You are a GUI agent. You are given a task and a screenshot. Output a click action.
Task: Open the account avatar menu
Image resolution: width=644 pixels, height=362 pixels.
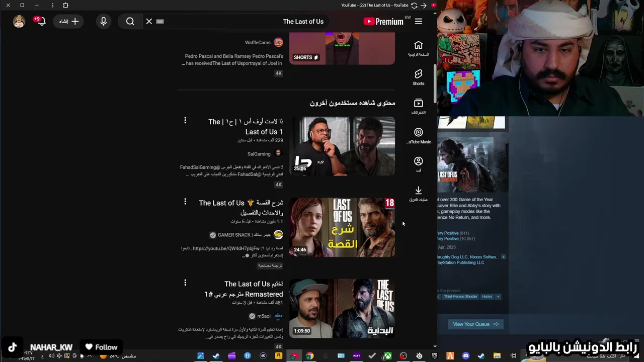pos(19,21)
